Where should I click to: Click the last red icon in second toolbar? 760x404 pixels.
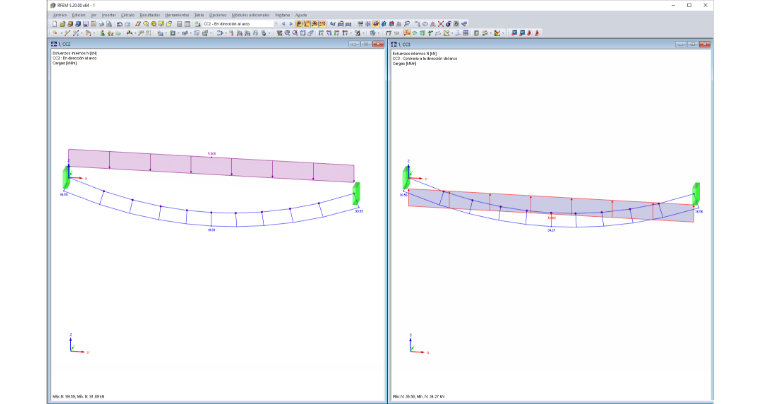point(536,33)
